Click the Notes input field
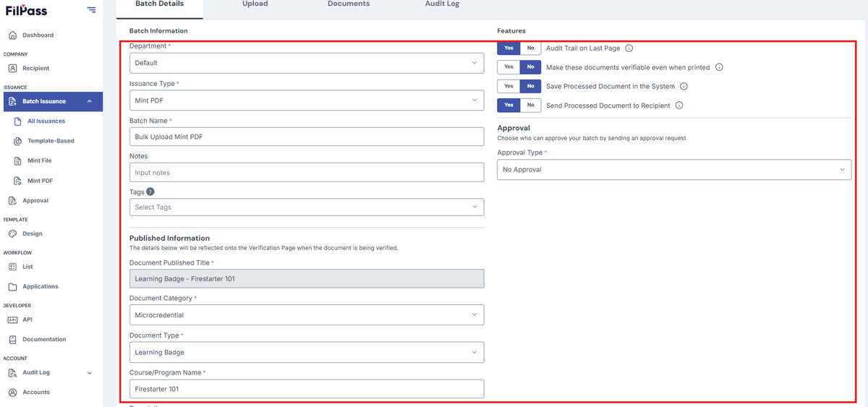Screen dimensions: 868x407 pos(307,172)
